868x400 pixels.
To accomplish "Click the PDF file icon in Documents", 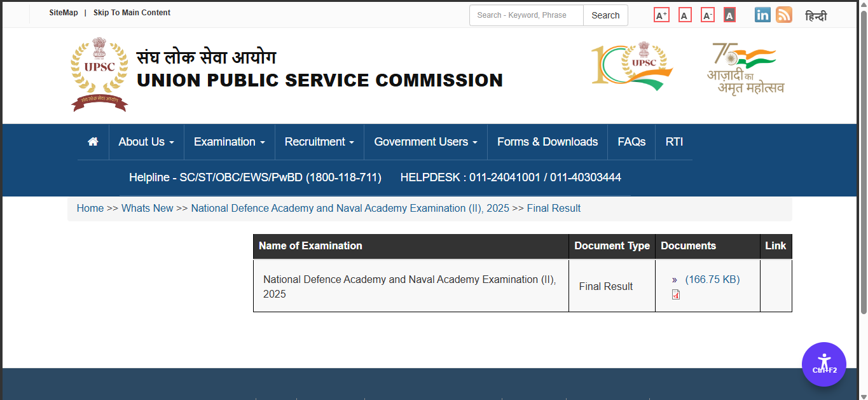I will tap(676, 294).
